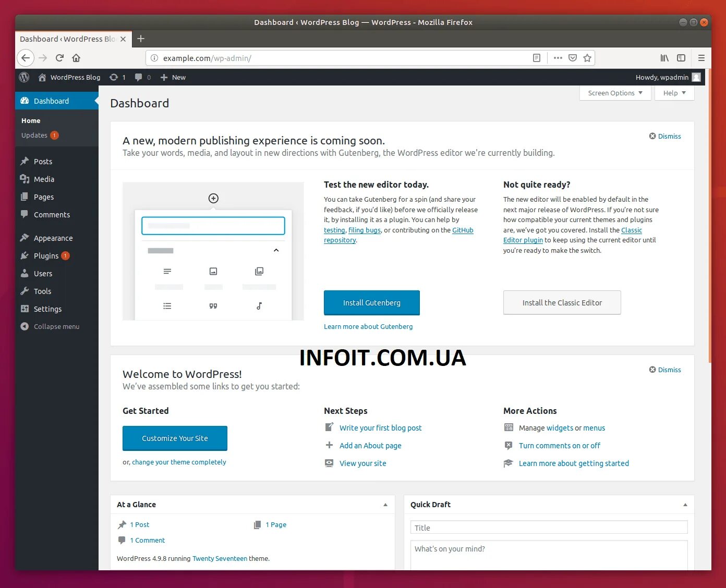
Task: Save the page to Pocket icon
Action: pyautogui.click(x=572, y=58)
